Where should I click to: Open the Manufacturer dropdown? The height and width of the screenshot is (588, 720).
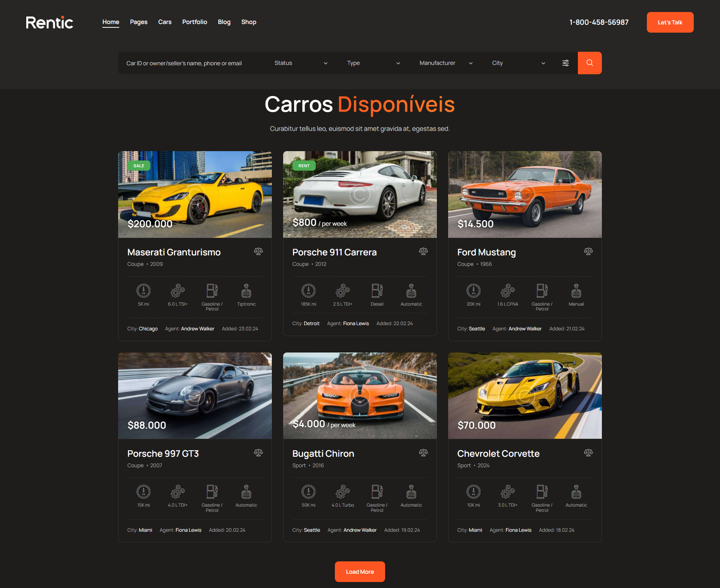pos(446,63)
